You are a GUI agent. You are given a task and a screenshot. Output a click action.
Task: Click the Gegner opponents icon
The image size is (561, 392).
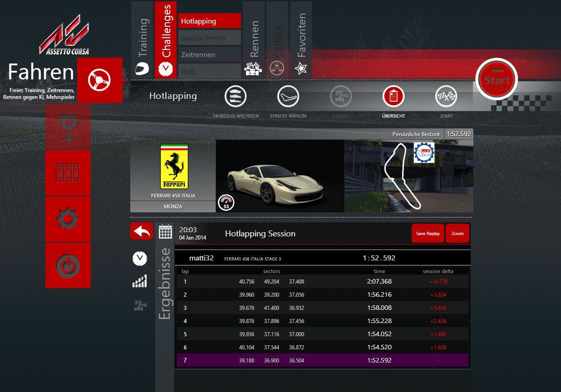tap(341, 96)
